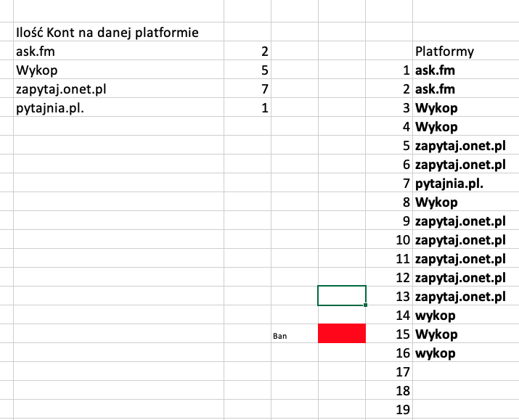519x420 pixels.
Task: Select the count cell showing 5 for Wykop
Action: point(248,70)
